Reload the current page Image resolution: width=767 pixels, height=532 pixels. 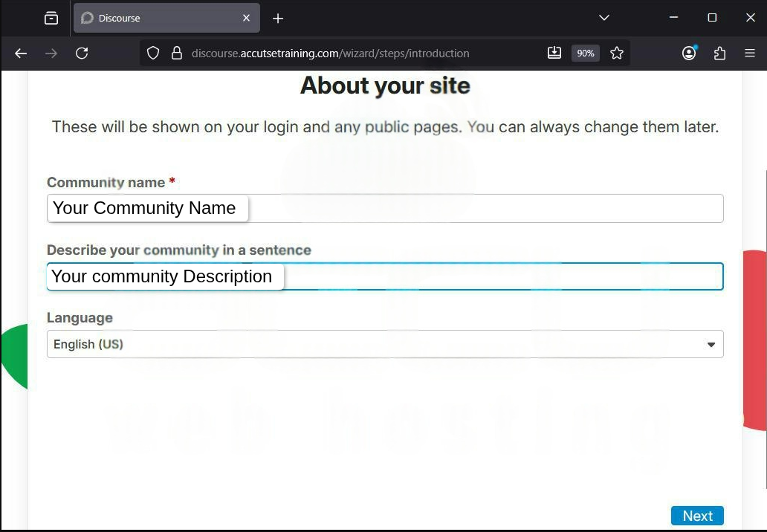click(82, 53)
